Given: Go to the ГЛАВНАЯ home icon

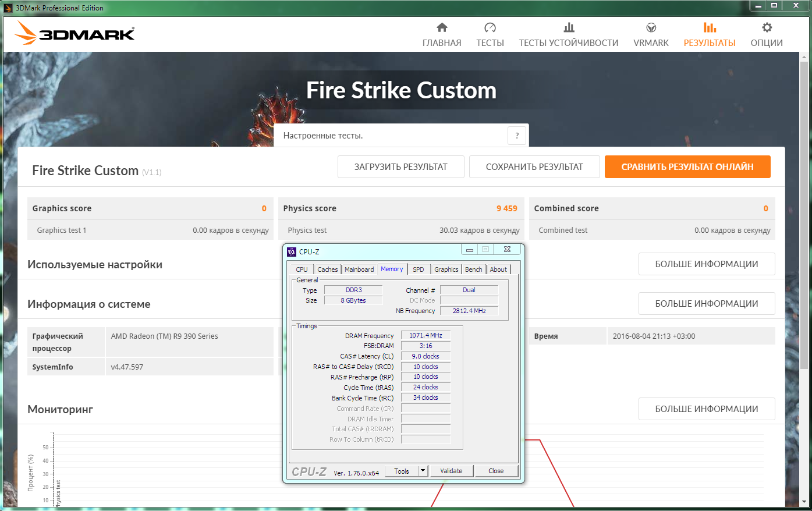Looking at the screenshot, I should pyautogui.click(x=442, y=27).
